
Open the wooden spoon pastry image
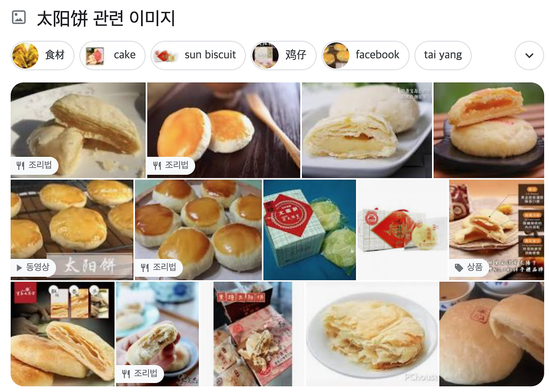[223, 130]
